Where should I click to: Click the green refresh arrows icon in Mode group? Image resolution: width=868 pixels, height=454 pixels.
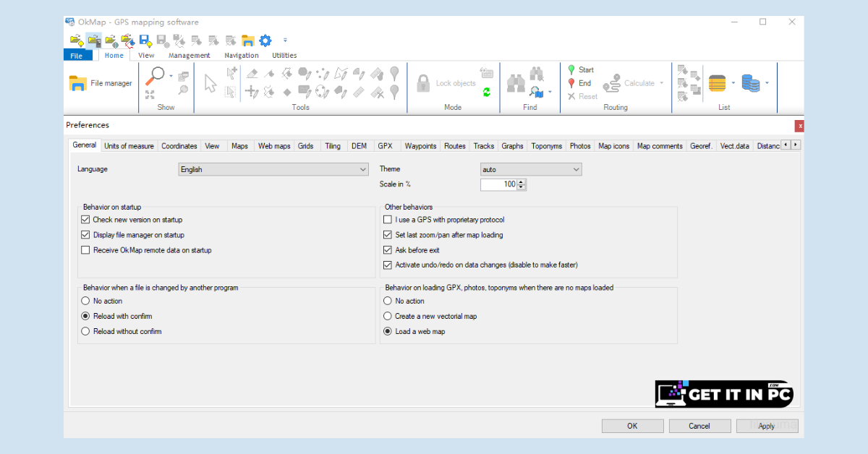point(487,92)
